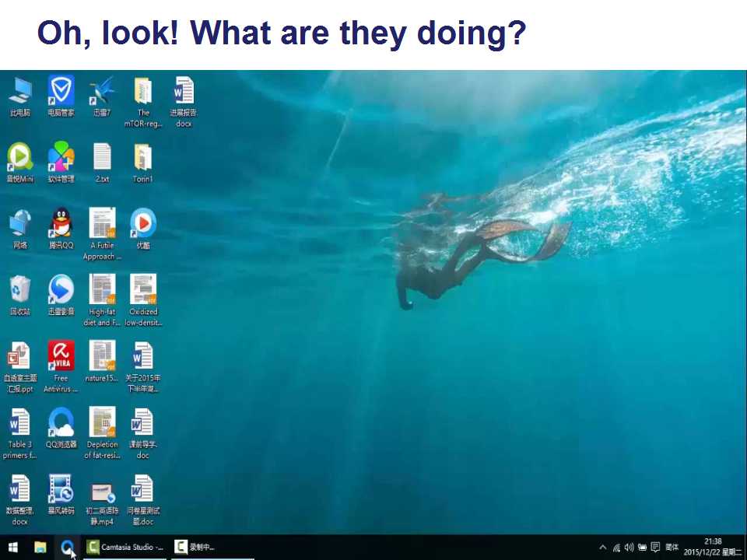Select the 优酷 video shortcut icon
The height and width of the screenshot is (560, 747).
(x=143, y=223)
